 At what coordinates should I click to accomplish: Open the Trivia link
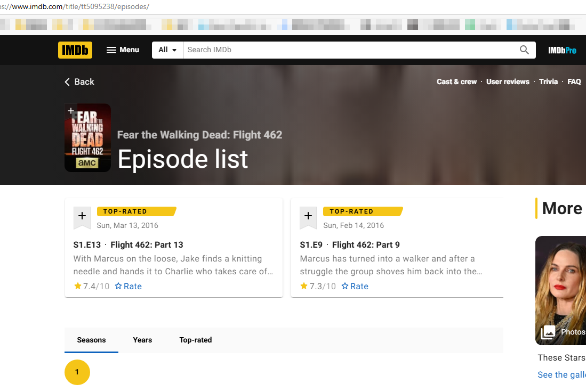coord(548,82)
